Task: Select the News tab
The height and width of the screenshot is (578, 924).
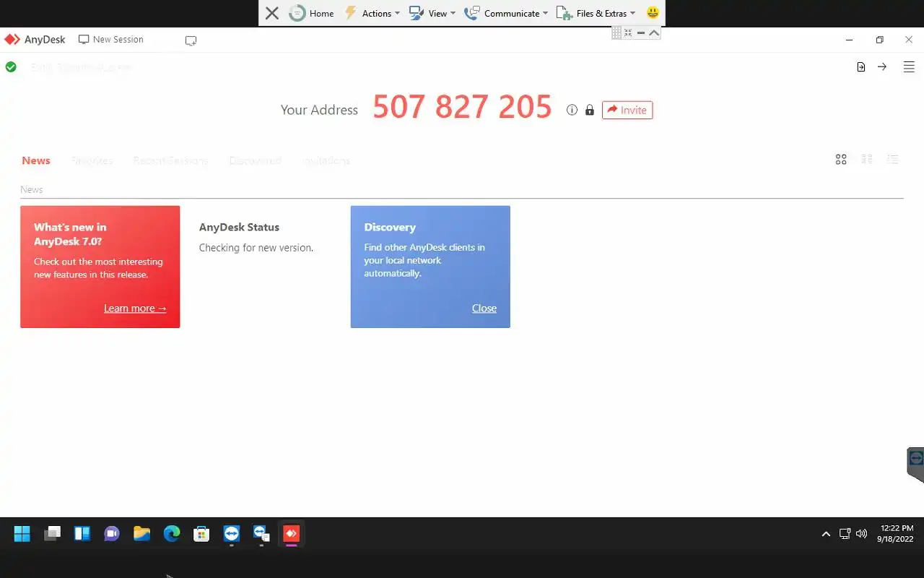Action: (x=36, y=160)
